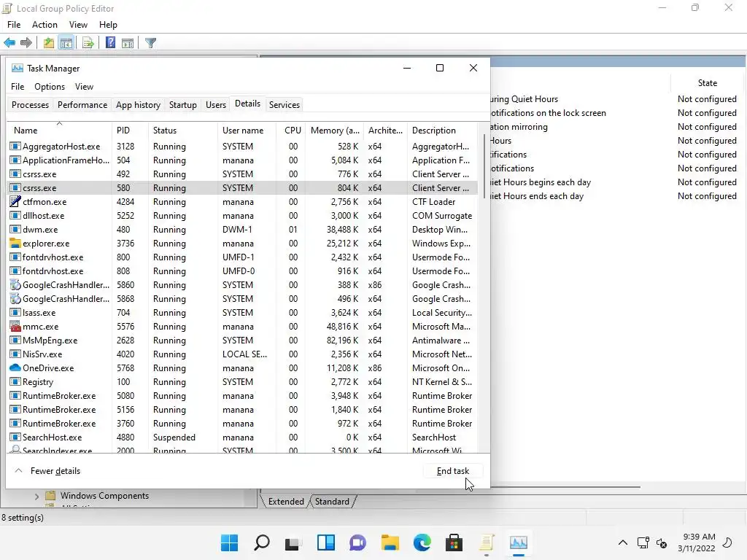
Task: Click the explorer.exe folder icon
Action: click(x=15, y=244)
